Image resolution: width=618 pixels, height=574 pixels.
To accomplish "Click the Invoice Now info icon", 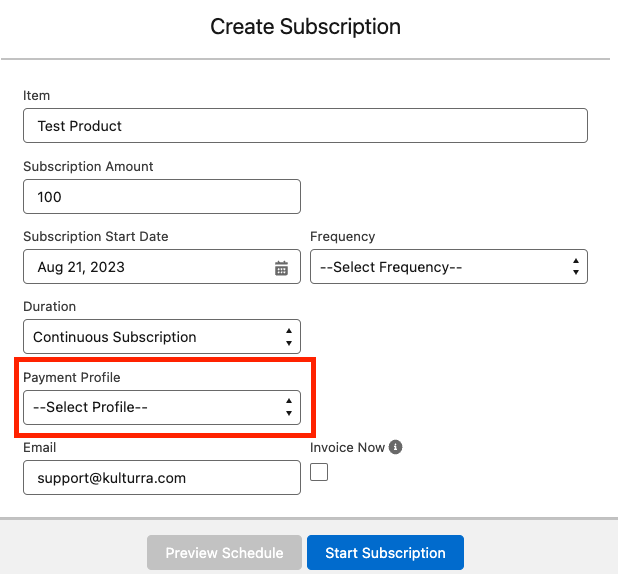I will tap(396, 447).
